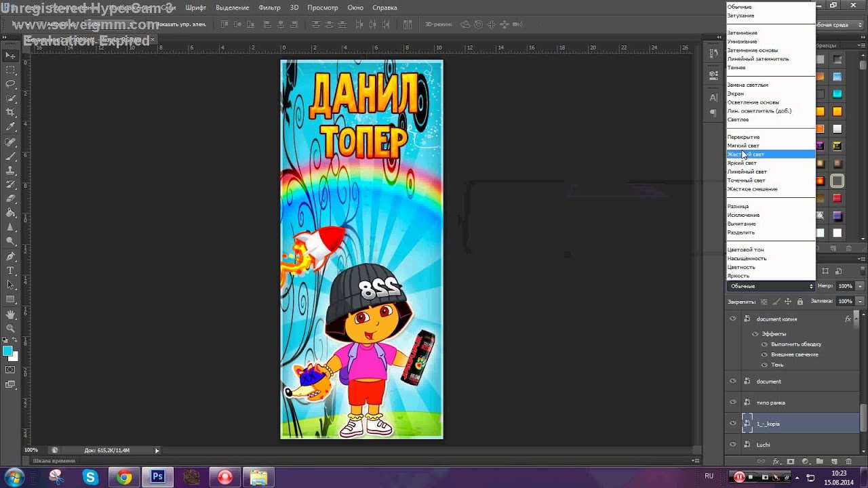Select the document копия layer name

(x=776, y=319)
